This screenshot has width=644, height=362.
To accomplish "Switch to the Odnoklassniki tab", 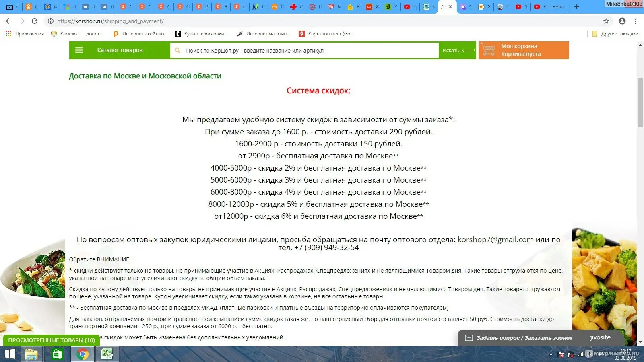I will click(31, 7).
